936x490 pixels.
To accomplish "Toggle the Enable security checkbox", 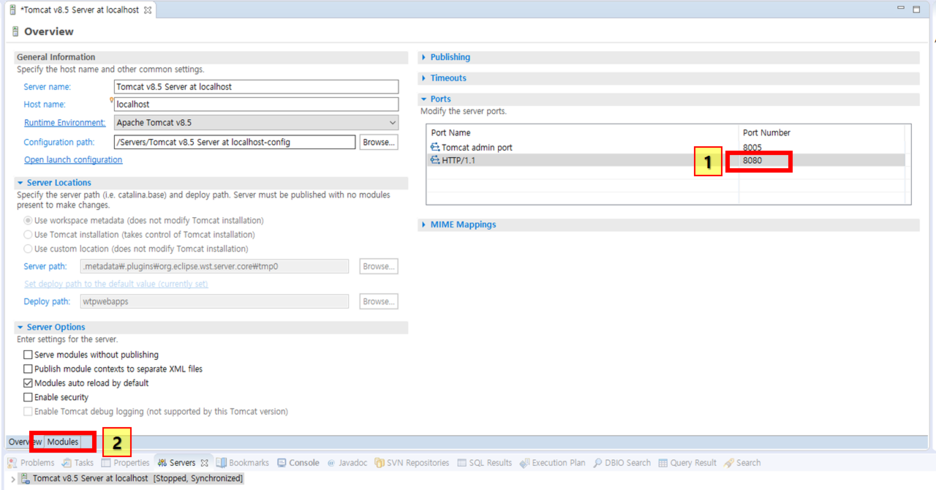I will (28, 397).
